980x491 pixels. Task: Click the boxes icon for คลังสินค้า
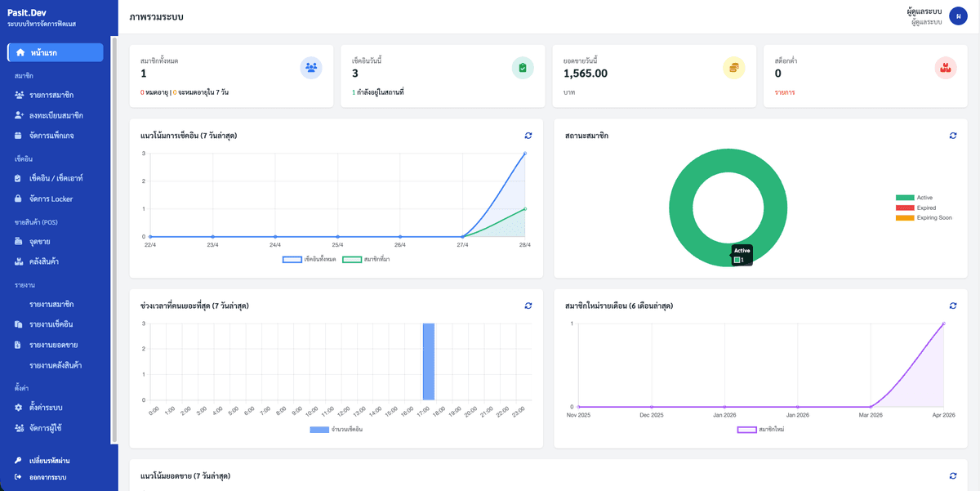(x=20, y=261)
